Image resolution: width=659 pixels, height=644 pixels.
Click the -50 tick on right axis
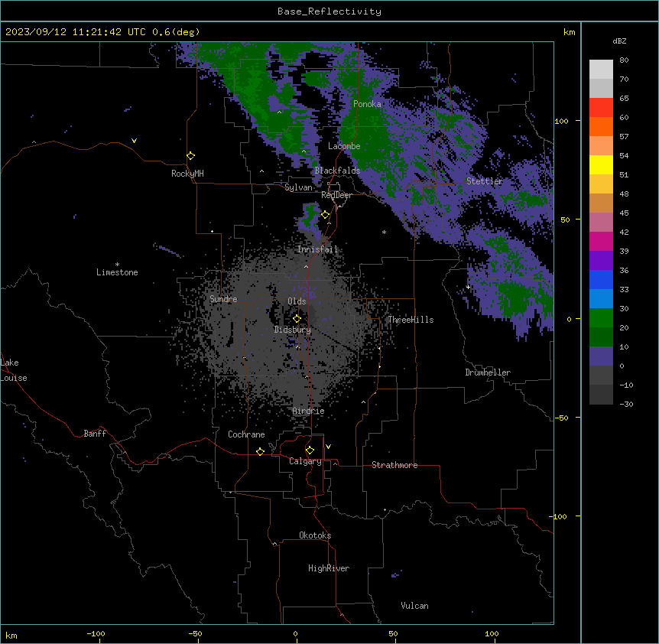click(561, 418)
